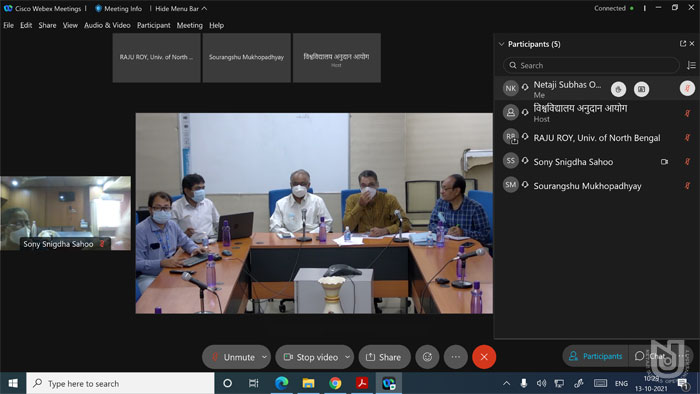Open audio options arrow beside Unmute

tap(264, 357)
